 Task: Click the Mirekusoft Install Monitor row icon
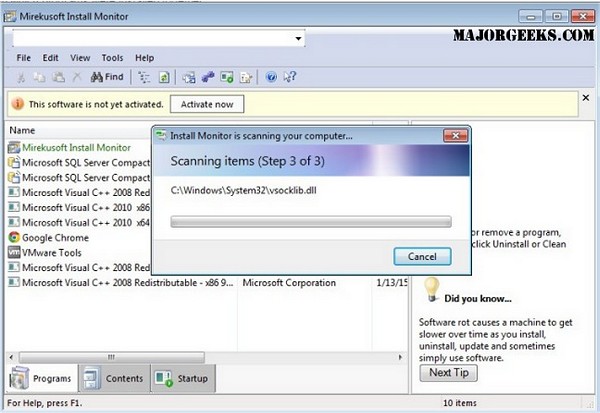[14, 147]
